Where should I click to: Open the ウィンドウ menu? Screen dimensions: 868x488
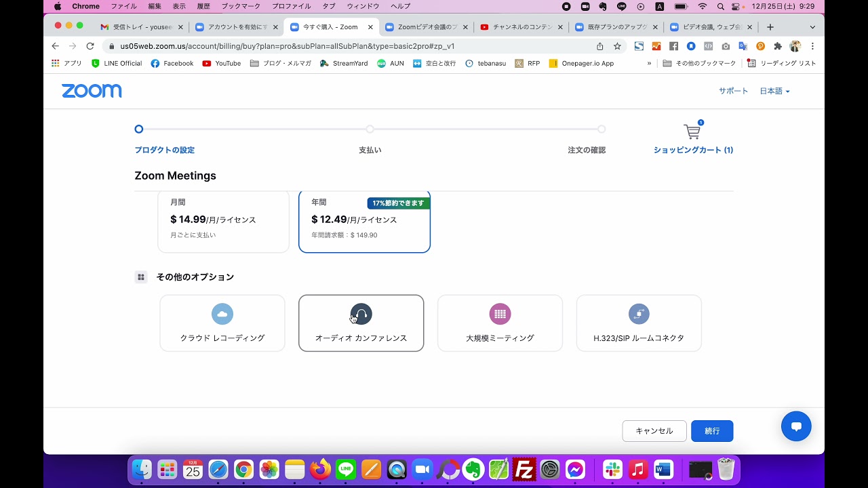tap(363, 6)
